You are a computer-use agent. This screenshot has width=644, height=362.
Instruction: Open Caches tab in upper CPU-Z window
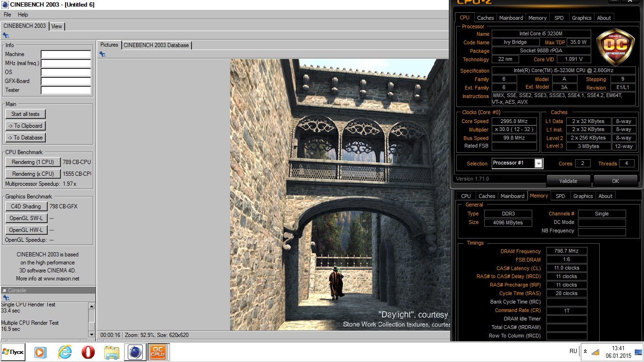[486, 18]
